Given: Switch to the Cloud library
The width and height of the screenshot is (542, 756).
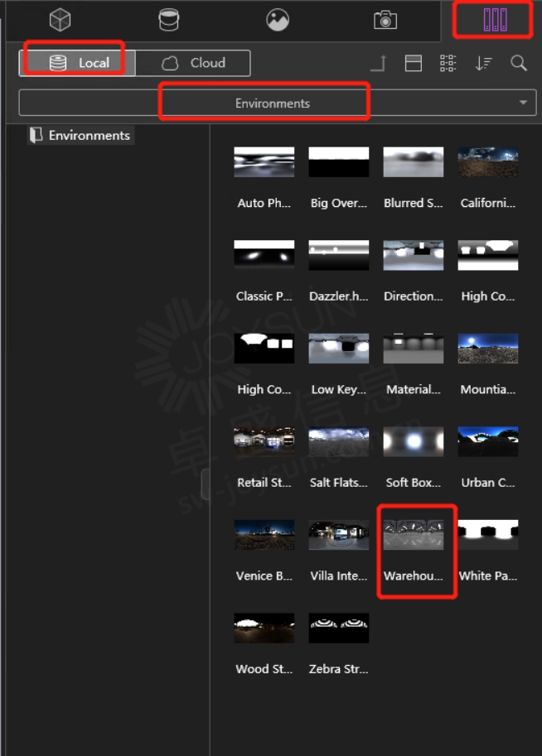Looking at the screenshot, I should pyautogui.click(x=193, y=63).
